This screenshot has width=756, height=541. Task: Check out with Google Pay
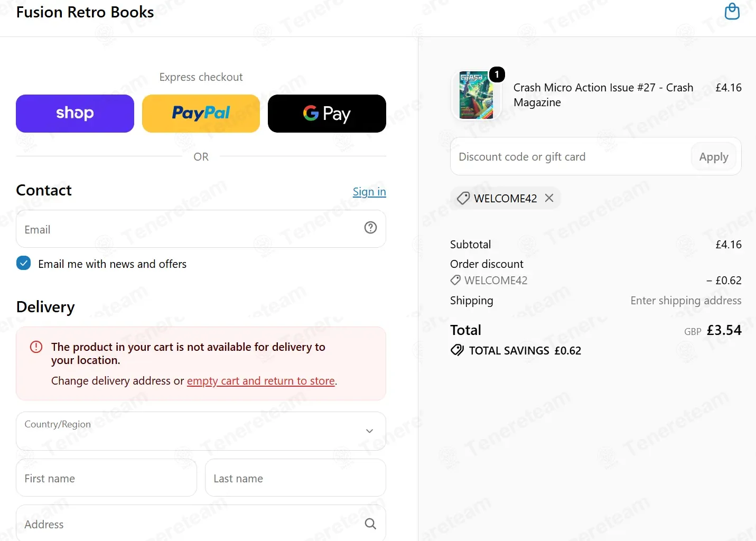click(327, 114)
